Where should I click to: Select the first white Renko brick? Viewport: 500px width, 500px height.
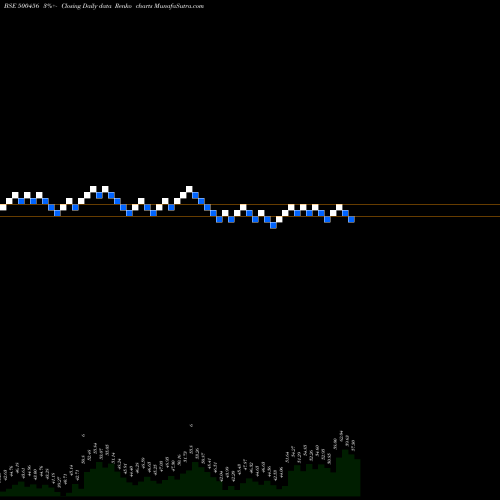3,207
